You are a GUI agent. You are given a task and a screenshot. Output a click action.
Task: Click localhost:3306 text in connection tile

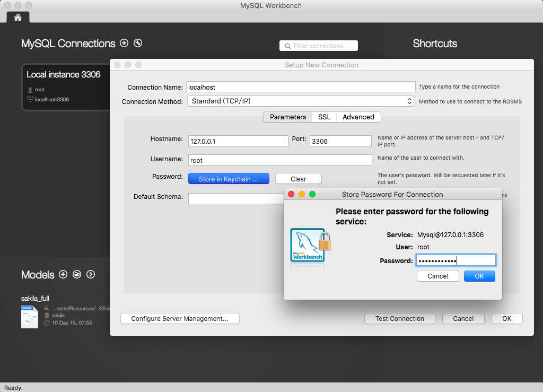[52, 99]
